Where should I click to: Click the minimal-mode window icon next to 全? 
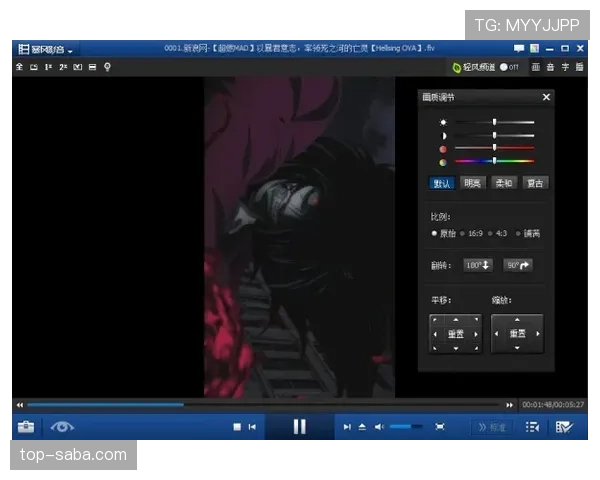(34, 67)
